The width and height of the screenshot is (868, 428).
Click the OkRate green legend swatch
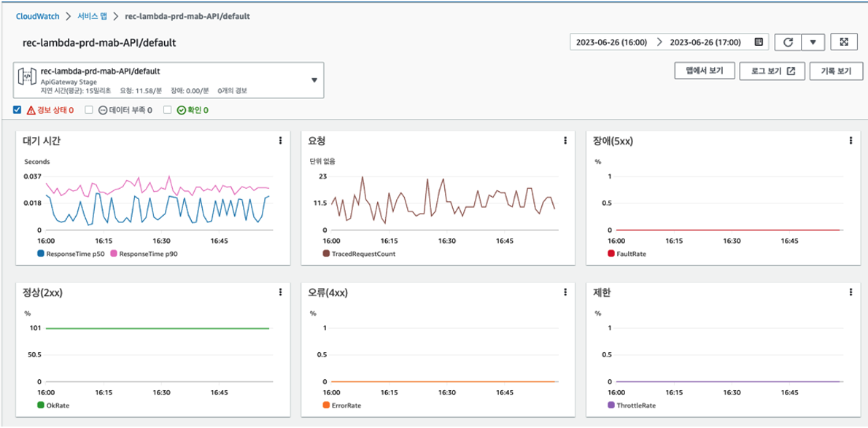coord(40,405)
